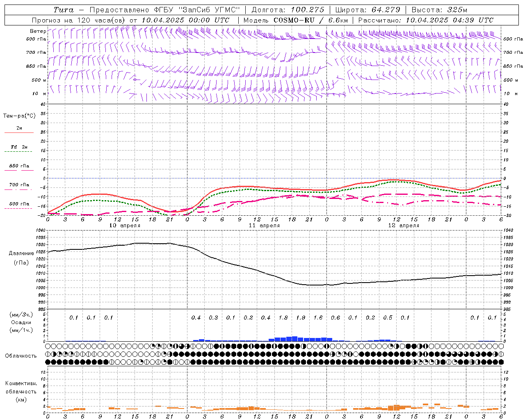Click the "(мм/1ч.)" unit label
This screenshot has height=420, width=525.
(21, 330)
